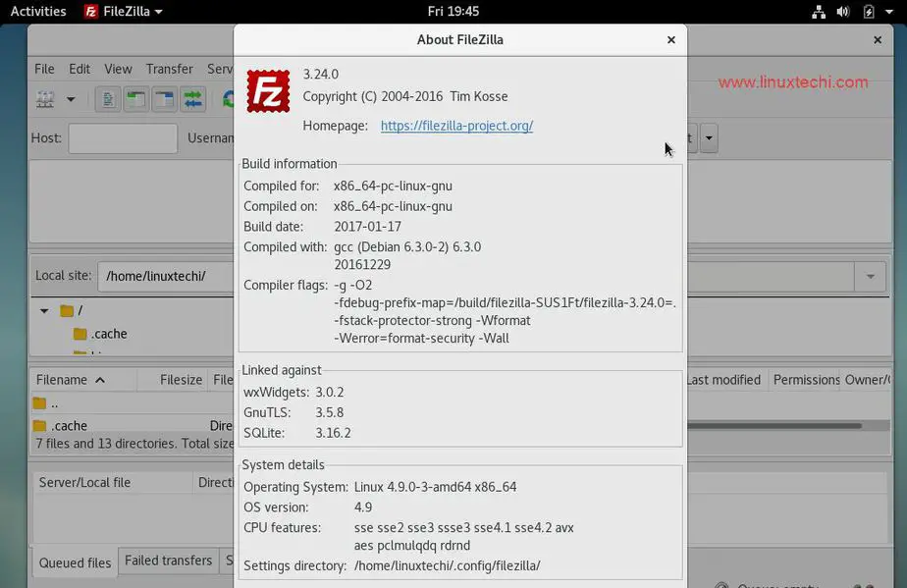Screen dimensions: 907x588
Task: Open the Edit menu
Action: pos(80,69)
